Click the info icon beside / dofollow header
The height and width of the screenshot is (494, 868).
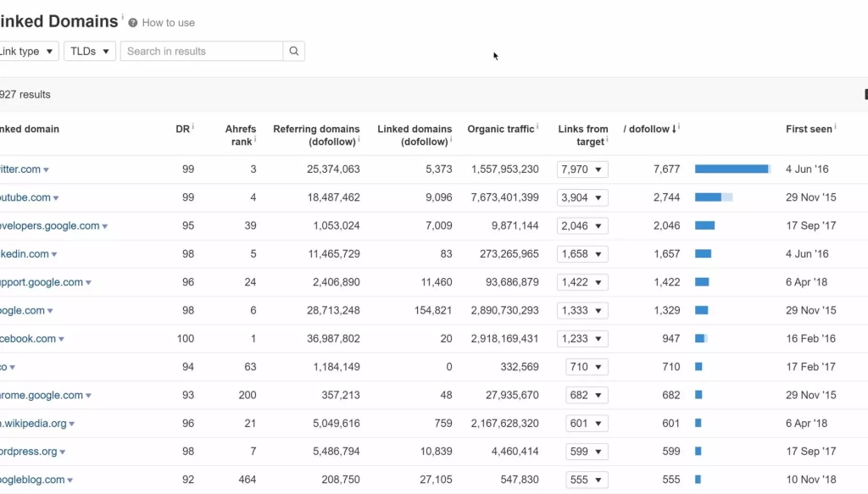pyautogui.click(x=679, y=127)
